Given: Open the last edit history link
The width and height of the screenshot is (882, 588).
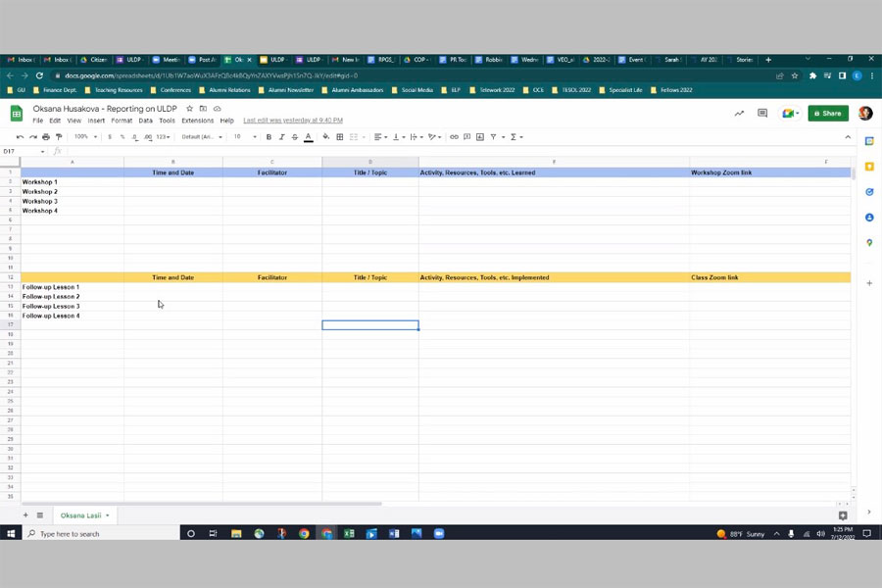Looking at the screenshot, I should [293, 121].
